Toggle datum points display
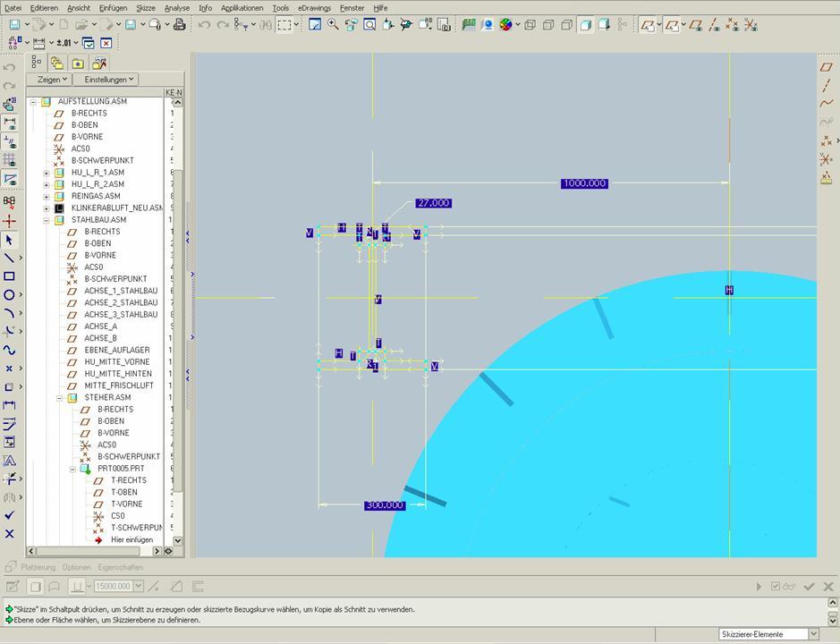 click(733, 25)
